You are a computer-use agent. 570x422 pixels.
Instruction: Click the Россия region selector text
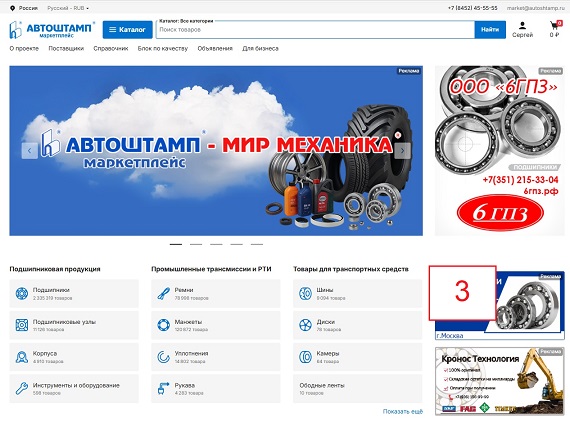point(28,8)
